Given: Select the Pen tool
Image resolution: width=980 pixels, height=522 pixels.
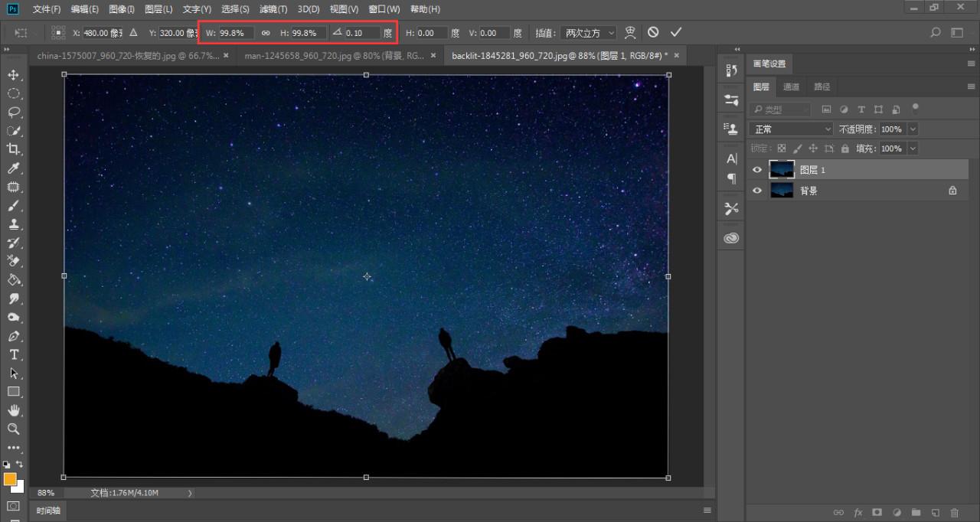Looking at the screenshot, I should pos(13,336).
